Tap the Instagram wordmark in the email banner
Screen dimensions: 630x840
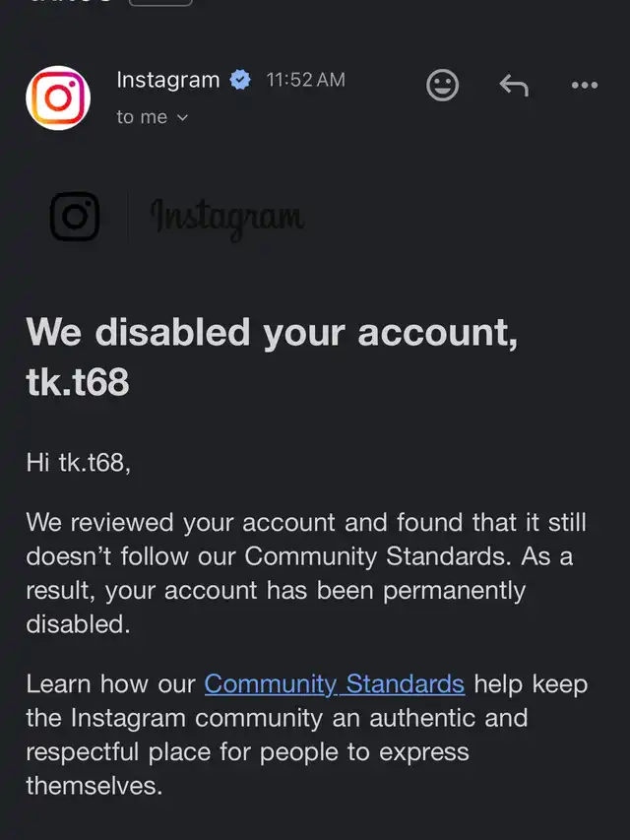(226, 217)
